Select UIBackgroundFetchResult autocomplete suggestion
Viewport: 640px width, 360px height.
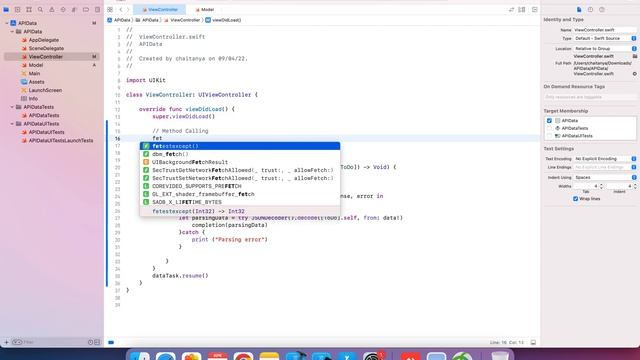click(x=240, y=162)
